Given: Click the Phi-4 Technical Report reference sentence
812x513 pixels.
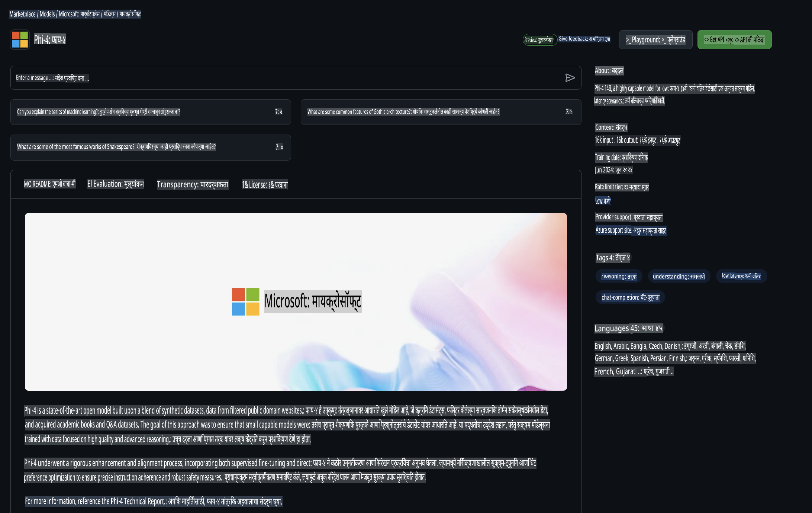Looking at the screenshot, I should 154,501.
